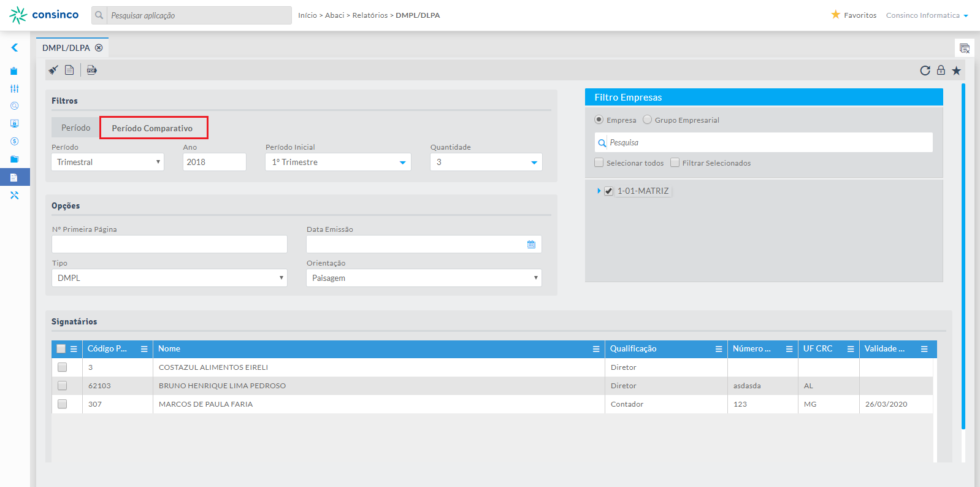Screen dimensions: 980x487
Task: Open checkbox column header menu
Action: [74, 349]
